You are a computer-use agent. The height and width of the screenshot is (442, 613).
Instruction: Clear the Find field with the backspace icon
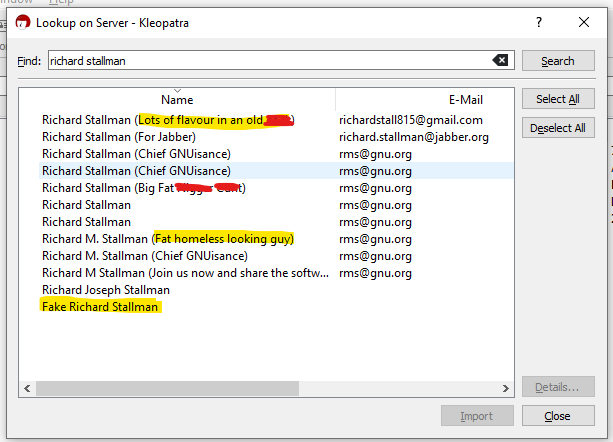(x=500, y=60)
